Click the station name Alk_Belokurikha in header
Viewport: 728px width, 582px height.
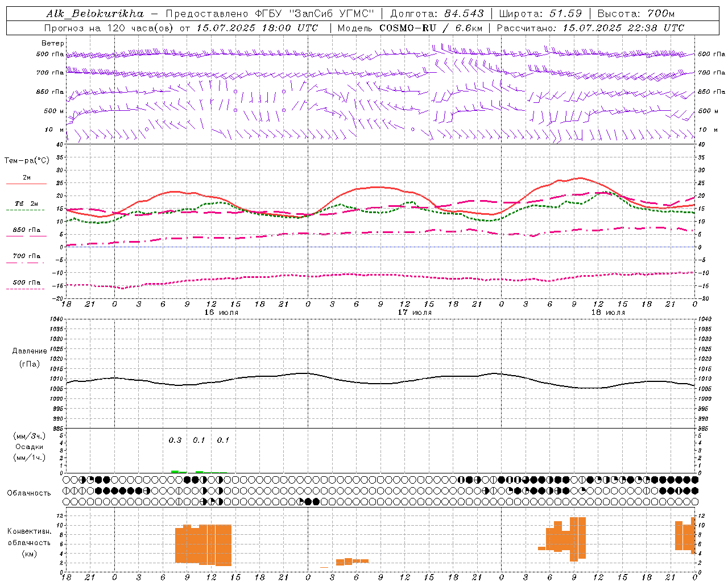[94, 14]
